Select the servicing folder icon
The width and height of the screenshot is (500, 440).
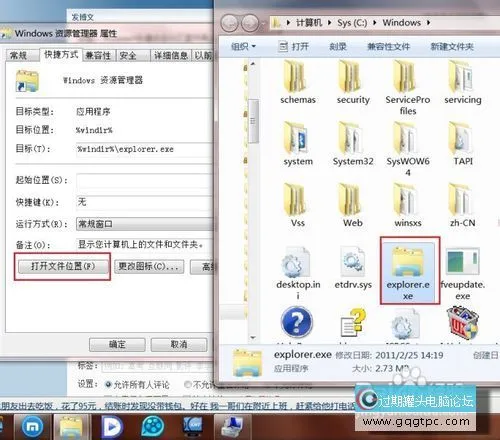coord(461,77)
